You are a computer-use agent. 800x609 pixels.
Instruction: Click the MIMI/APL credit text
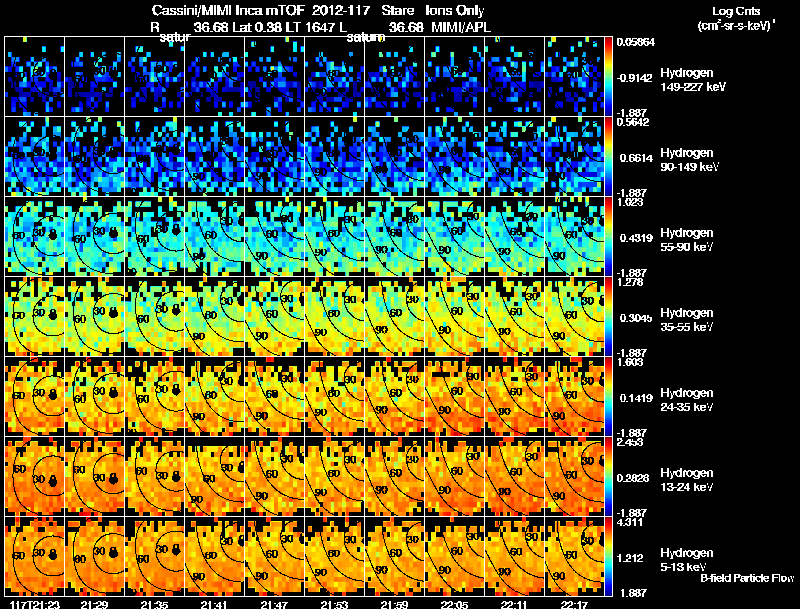(461, 27)
